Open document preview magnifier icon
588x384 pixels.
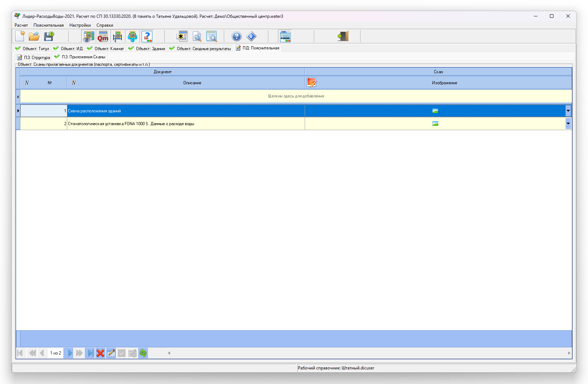coord(197,36)
